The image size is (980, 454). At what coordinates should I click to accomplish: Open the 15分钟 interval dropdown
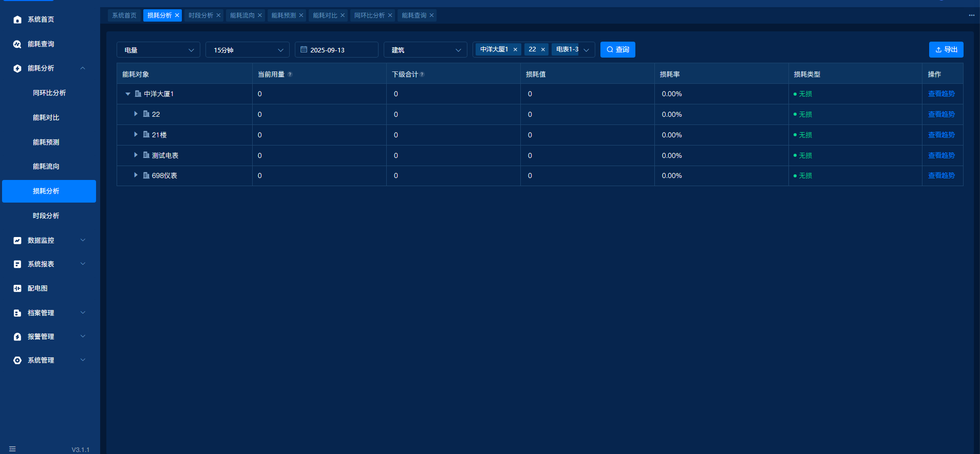coord(248,50)
